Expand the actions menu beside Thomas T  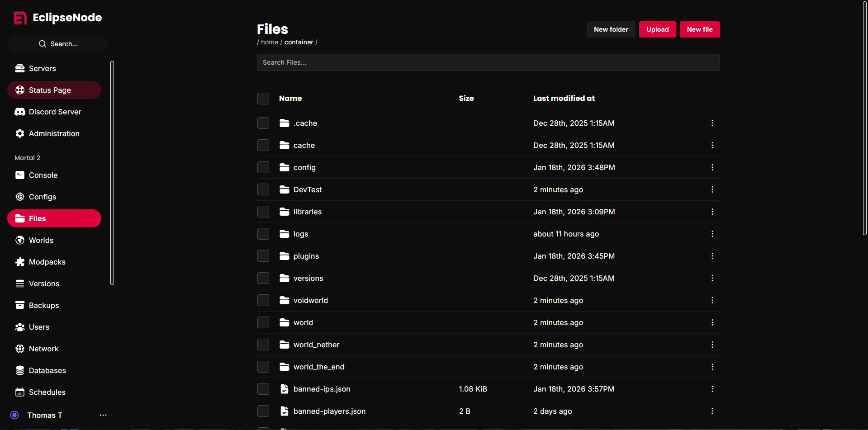click(103, 415)
